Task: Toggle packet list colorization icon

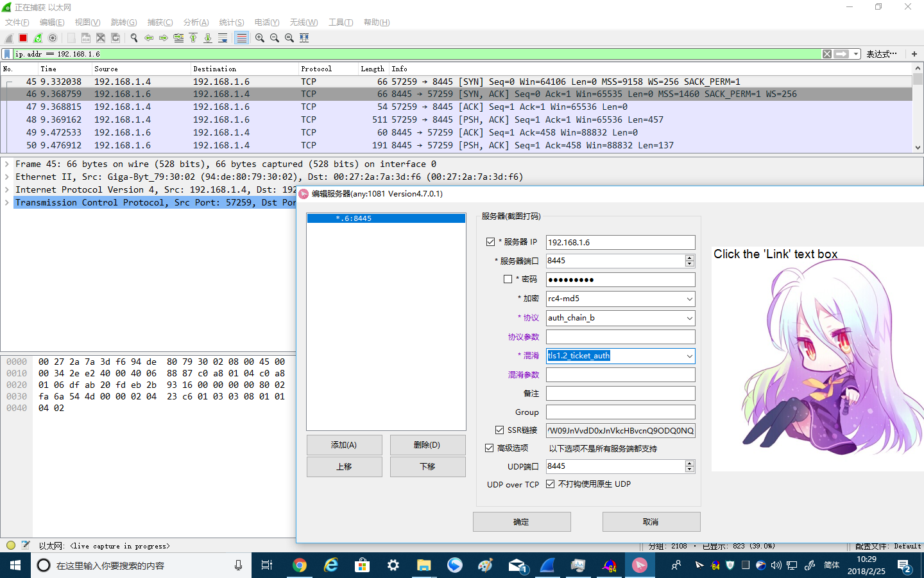Action: [x=243, y=37]
